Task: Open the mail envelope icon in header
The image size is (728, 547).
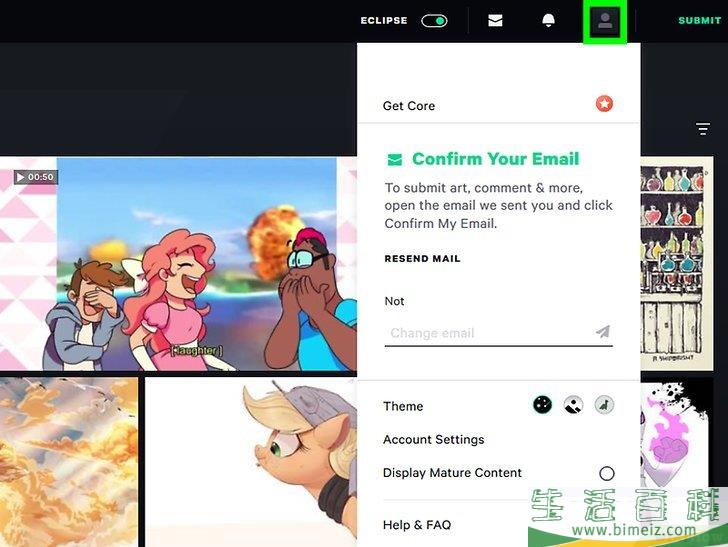Action: pos(495,20)
